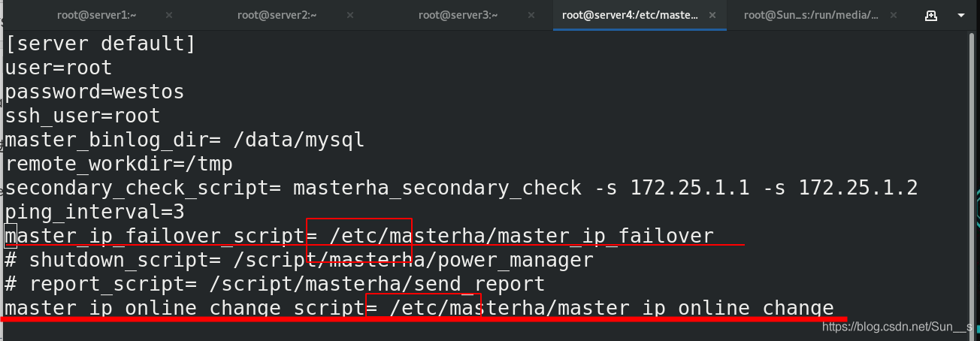Click the secondary_check_script line

tap(461, 188)
